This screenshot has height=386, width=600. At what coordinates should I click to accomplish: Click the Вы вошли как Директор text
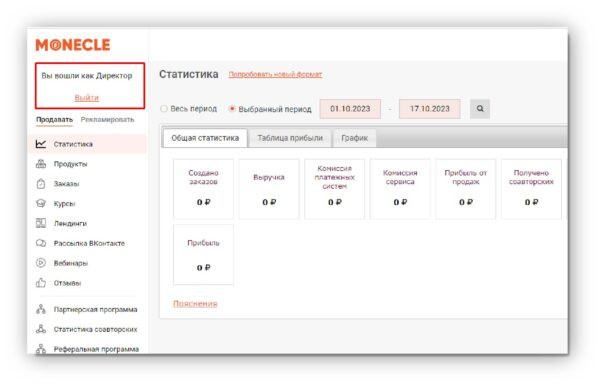point(87,75)
